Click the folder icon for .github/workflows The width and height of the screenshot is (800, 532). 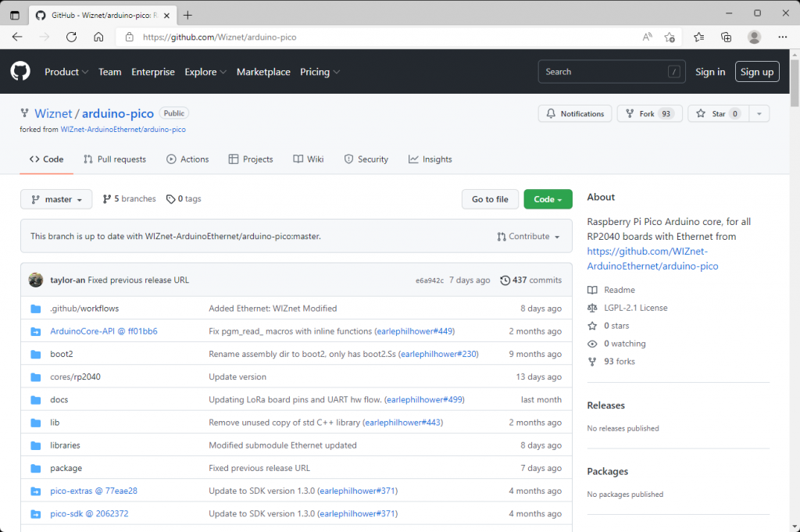pyautogui.click(x=36, y=309)
